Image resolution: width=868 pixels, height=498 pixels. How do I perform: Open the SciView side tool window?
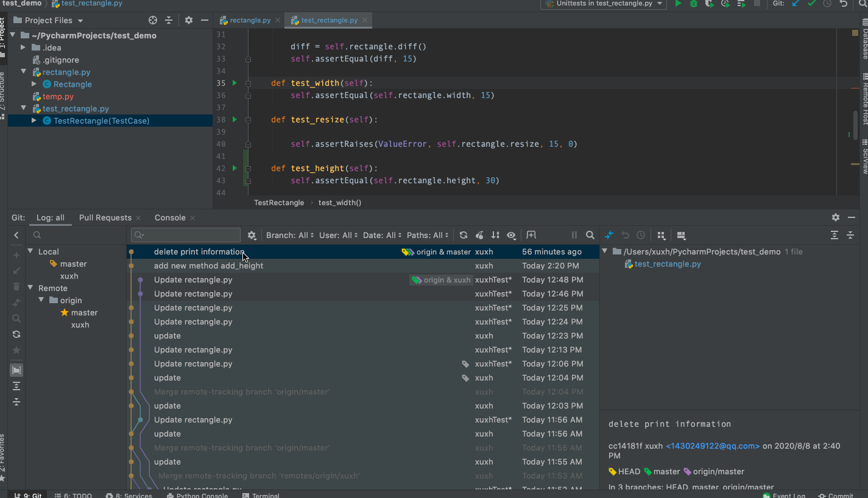tap(865, 156)
